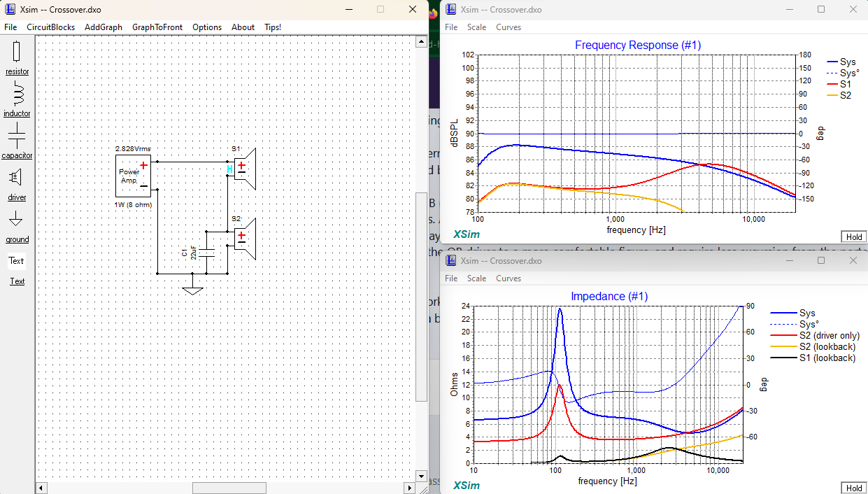Select capacitor C1 22uF in schematic
Screen dimensions: 868x494
click(206, 252)
